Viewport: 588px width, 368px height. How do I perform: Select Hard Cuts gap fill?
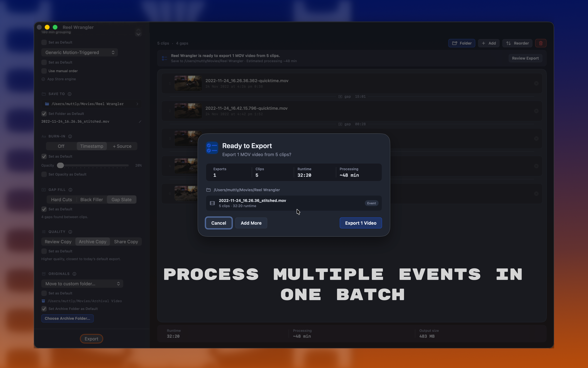pyautogui.click(x=61, y=200)
